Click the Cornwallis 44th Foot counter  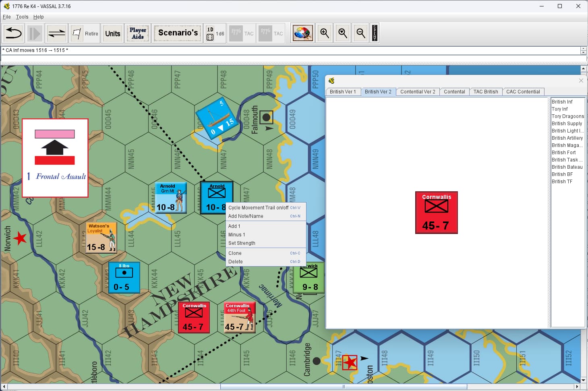[240, 317]
